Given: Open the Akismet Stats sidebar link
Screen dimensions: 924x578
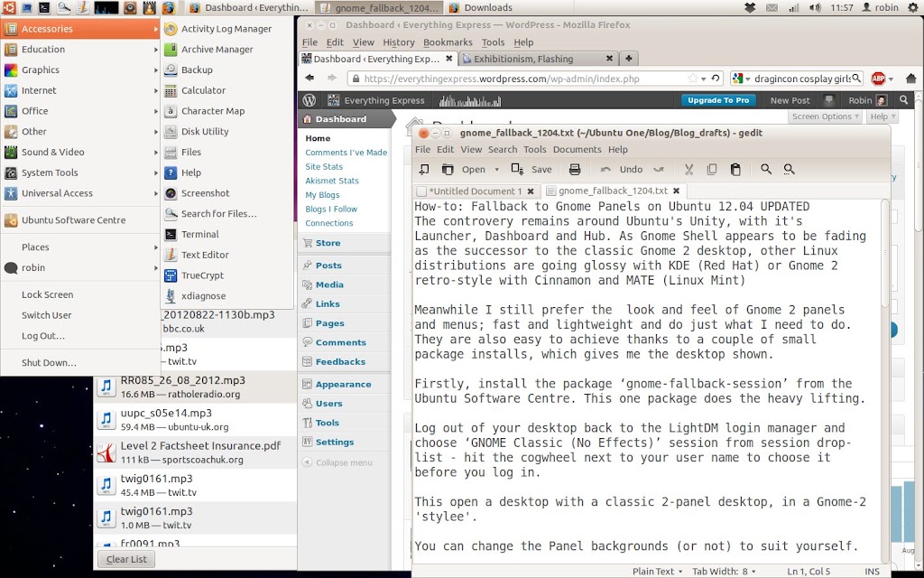Looking at the screenshot, I should pos(332,181).
